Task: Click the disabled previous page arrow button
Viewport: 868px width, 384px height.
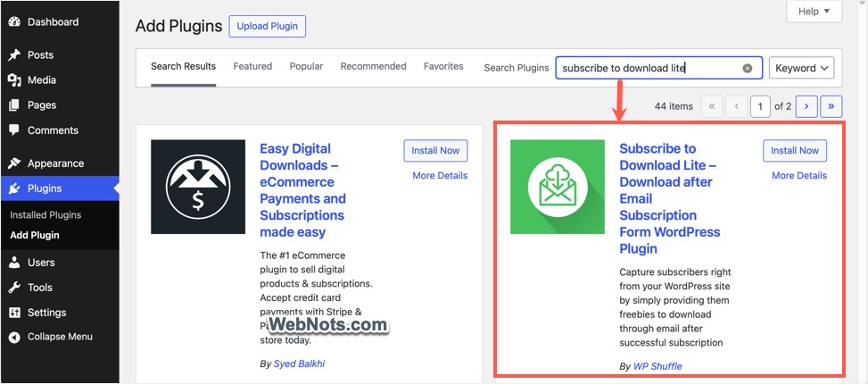Action: point(737,106)
